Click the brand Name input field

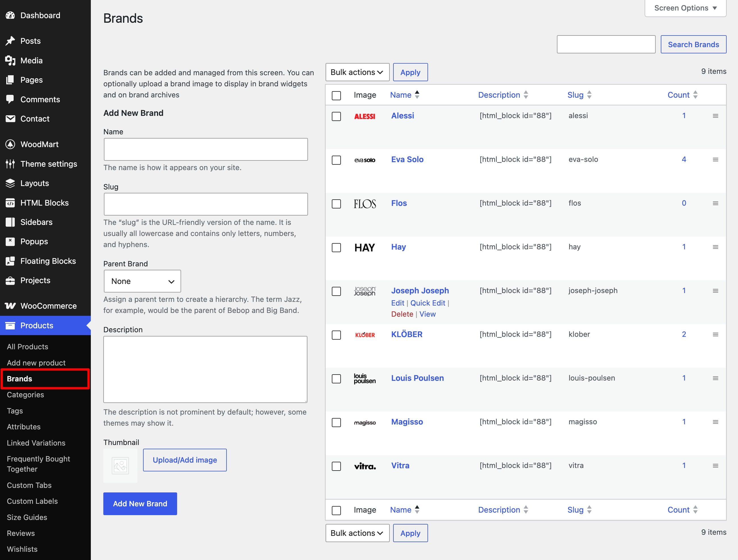coord(206,149)
